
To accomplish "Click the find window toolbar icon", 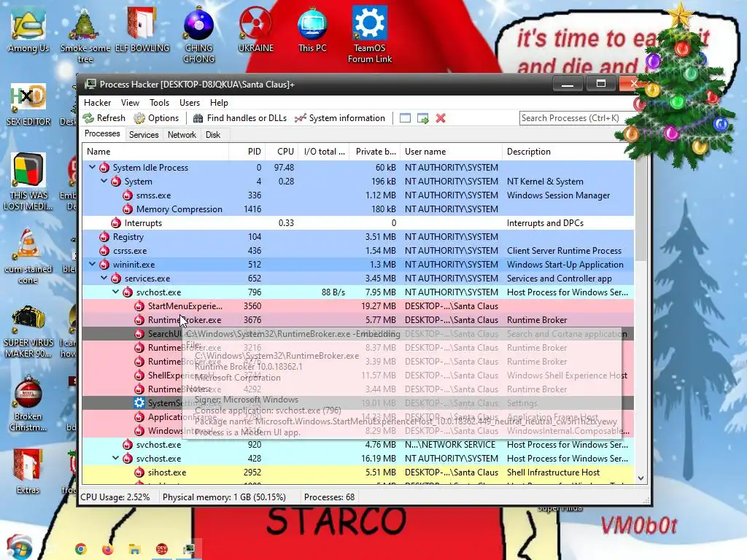I will pyautogui.click(x=405, y=118).
